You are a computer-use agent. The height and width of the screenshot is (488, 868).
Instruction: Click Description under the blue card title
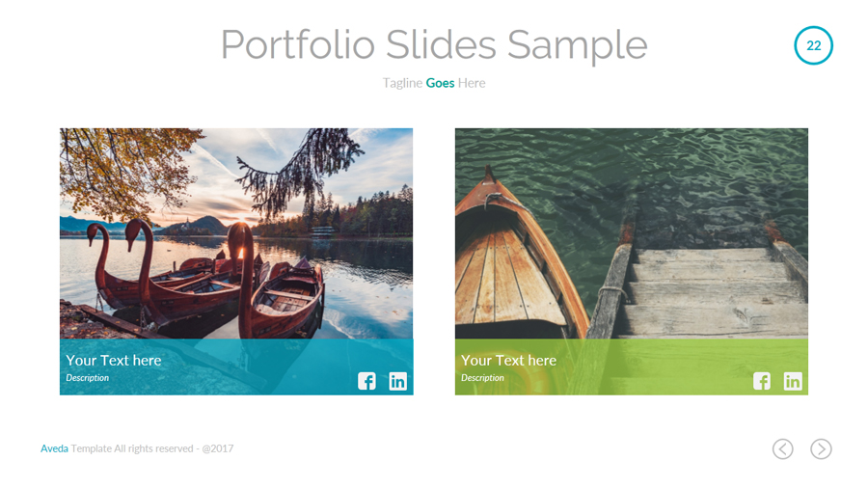click(87, 378)
